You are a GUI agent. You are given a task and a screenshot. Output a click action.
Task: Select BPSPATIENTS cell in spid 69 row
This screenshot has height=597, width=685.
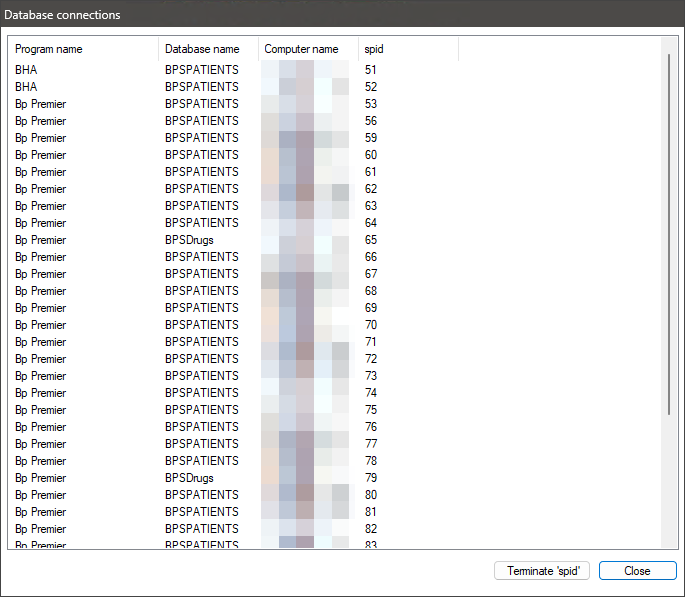coord(202,308)
